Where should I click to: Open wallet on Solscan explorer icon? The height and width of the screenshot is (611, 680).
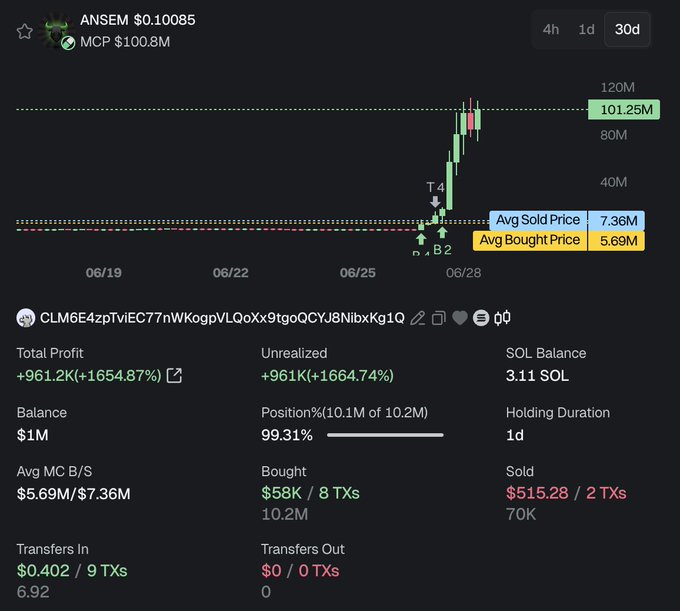[481, 318]
